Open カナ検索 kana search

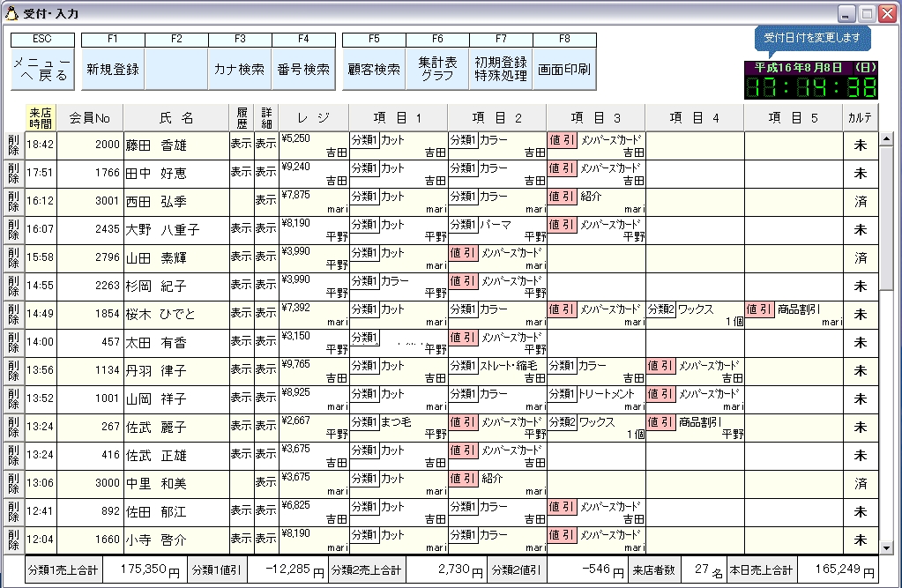click(x=240, y=69)
